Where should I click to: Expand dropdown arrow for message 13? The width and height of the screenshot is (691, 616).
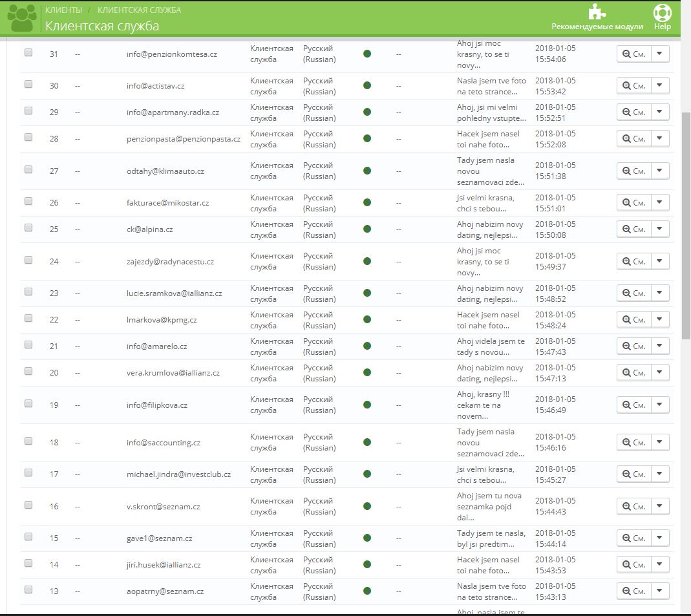659,591
